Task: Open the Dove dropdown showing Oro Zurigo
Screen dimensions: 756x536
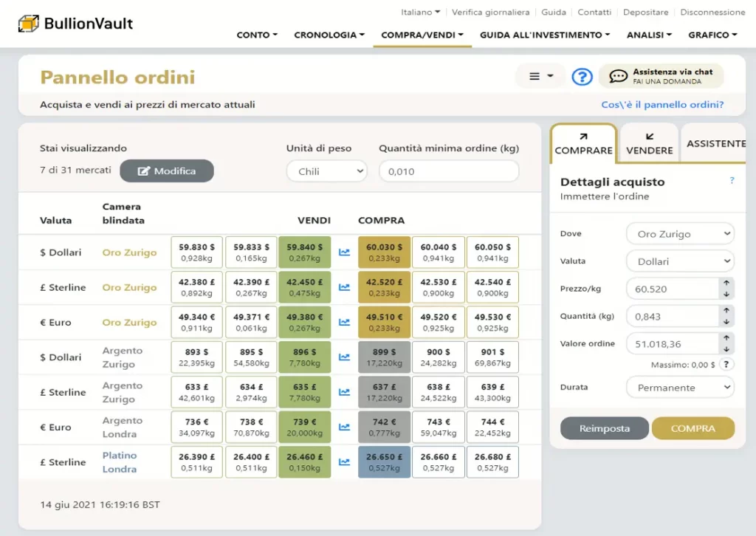Action: 679,234
